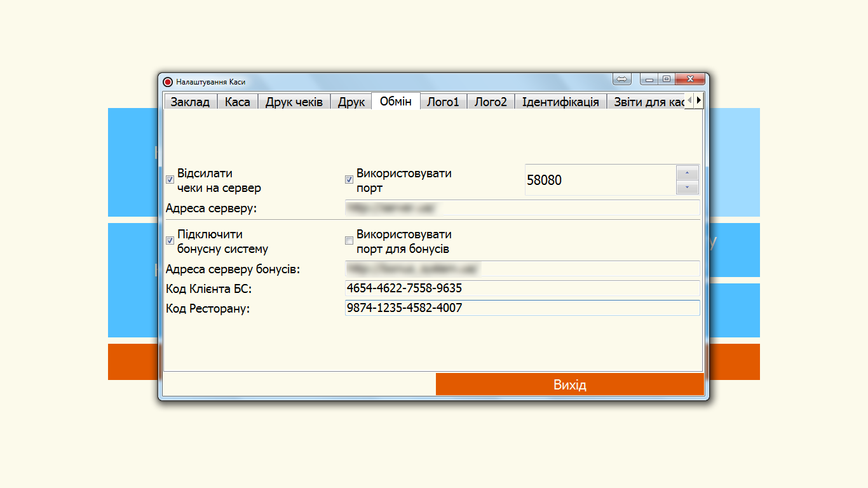
Task: Open the Ідентифікація tab
Action: click(560, 102)
